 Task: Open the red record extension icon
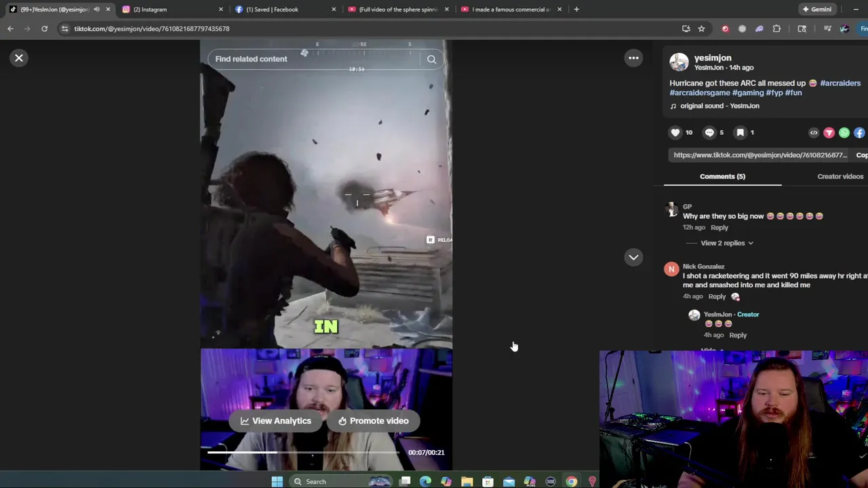[x=725, y=28]
